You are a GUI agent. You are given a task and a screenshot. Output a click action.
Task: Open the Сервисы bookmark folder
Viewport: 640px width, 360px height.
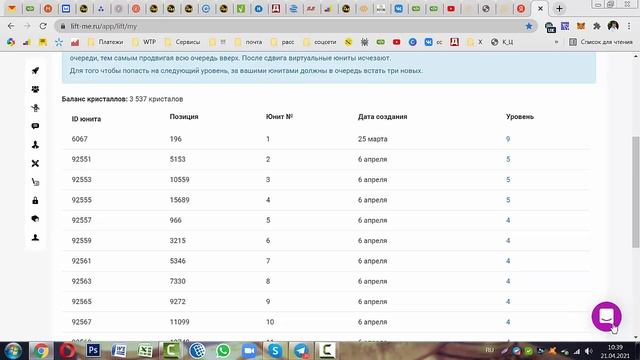pyautogui.click(x=182, y=42)
